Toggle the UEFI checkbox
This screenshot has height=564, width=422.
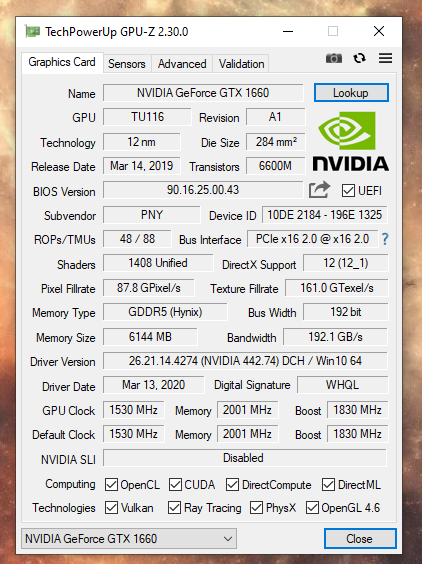(348, 191)
